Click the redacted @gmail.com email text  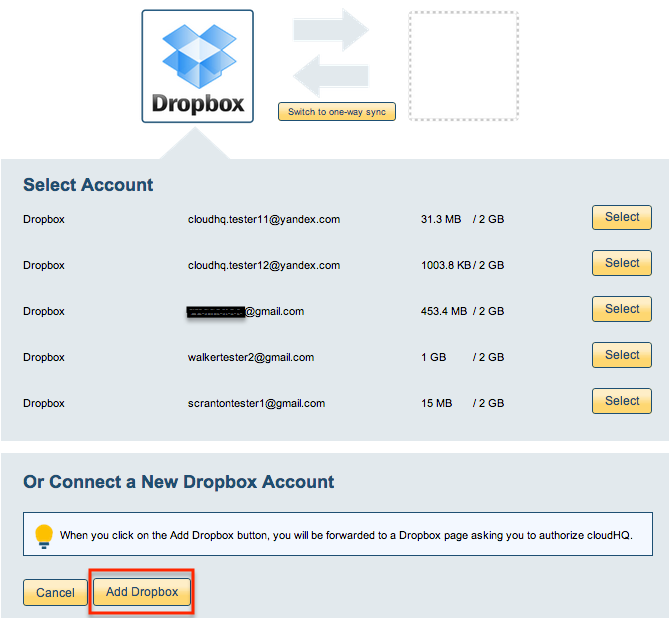(x=245, y=312)
